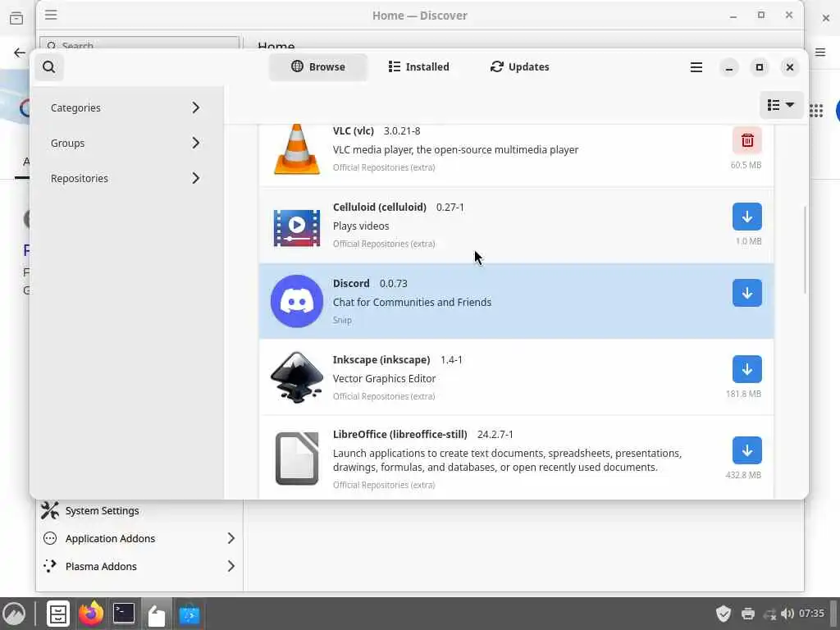840x630 pixels.
Task: Click the Celluloid app icon
Action: tap(297, 228)
